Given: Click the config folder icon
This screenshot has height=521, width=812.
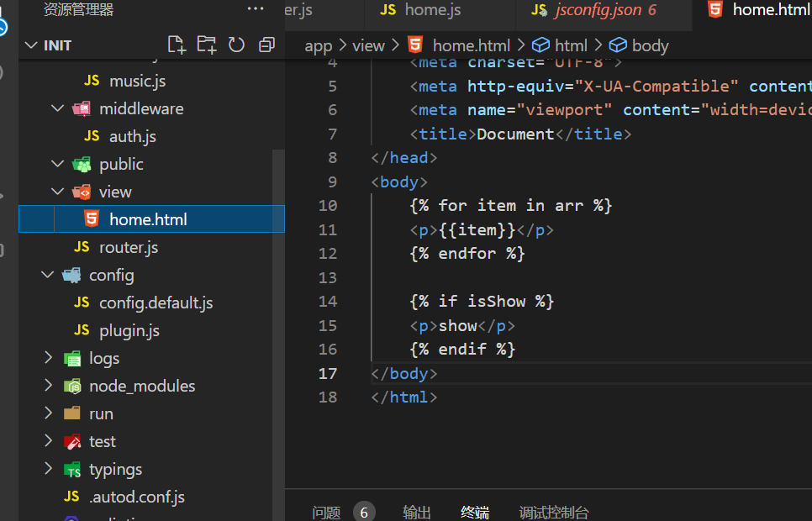Looking at the screenshot, I should (x=71, y=275).
